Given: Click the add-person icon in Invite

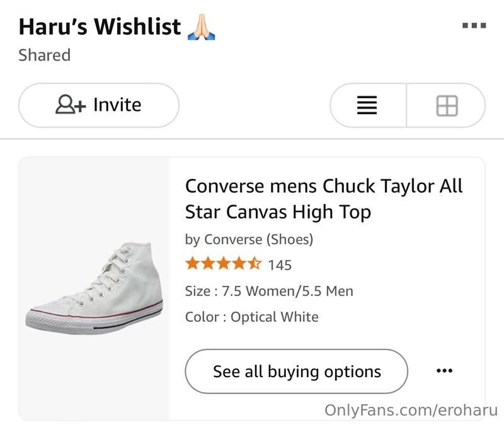Looking at the screenshot, I should (70, 105).
